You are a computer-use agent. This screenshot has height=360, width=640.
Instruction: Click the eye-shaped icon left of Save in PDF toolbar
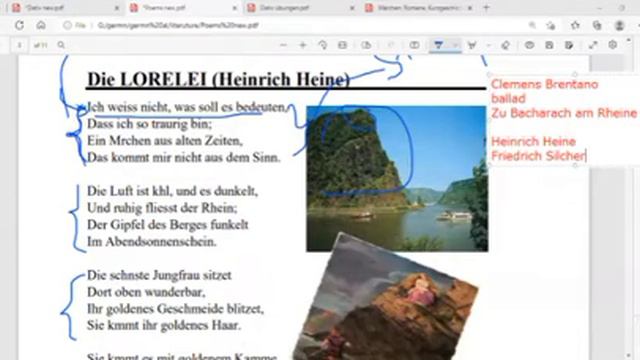pyautogui.click(x=529, y=45)
